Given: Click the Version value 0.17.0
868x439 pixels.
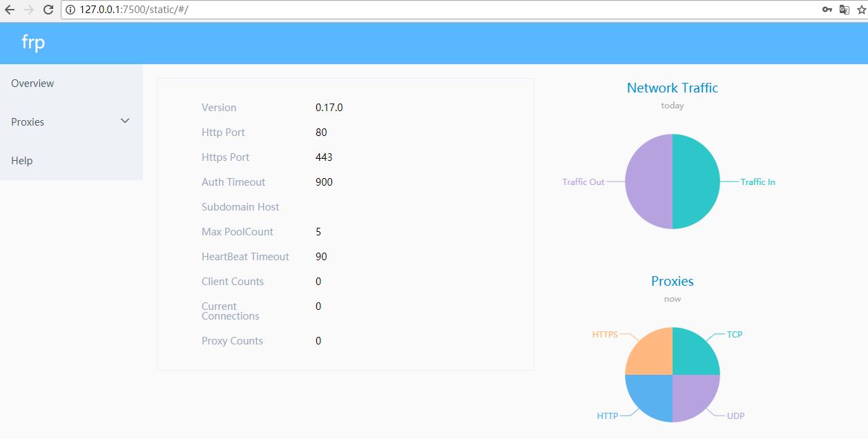Looking at the screenshot, I should click(329, 108).
